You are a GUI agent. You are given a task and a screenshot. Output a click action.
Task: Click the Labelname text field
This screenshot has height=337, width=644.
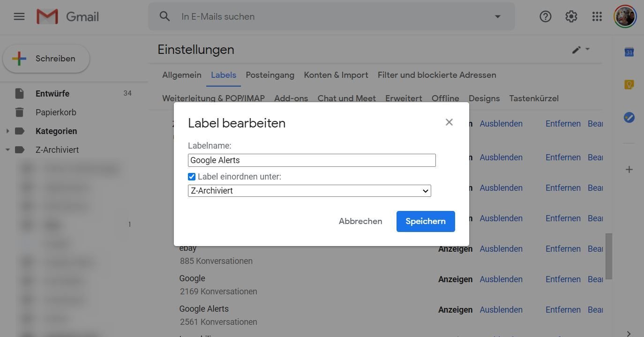click(312, 160)
